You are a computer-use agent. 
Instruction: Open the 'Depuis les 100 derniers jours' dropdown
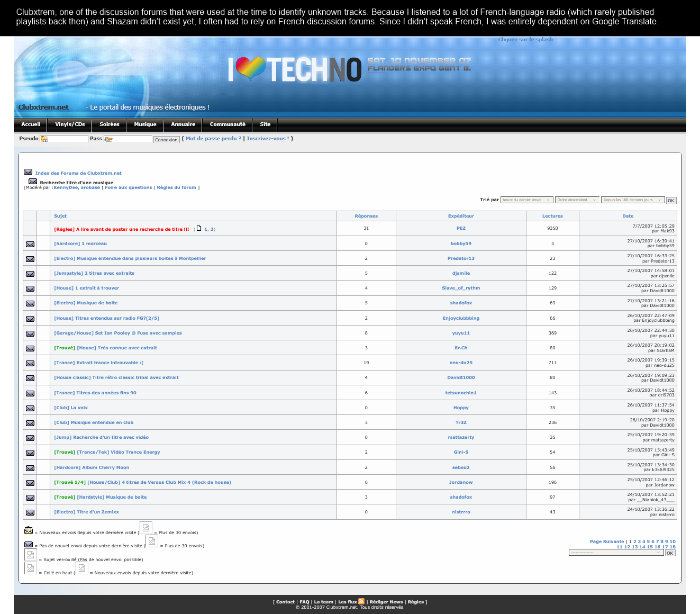pos(632,200)
